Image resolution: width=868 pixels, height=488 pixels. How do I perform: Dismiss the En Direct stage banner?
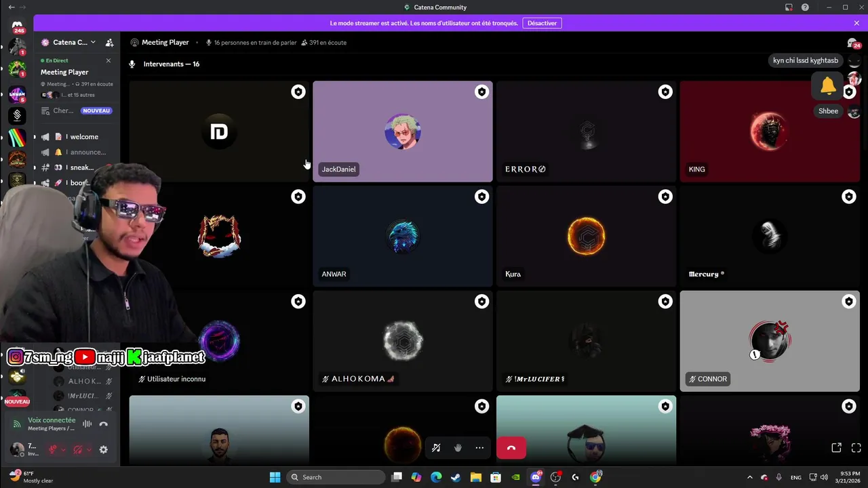[x=108, y=60]
